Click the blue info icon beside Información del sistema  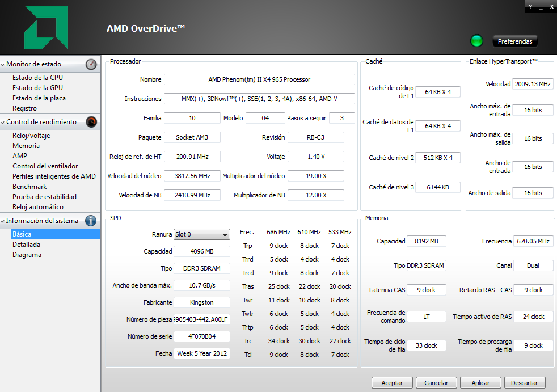pos(91,221)
